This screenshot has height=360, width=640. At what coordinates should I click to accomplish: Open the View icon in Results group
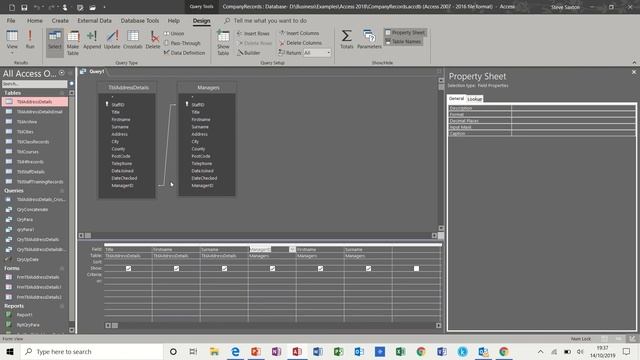pos(12,36)
